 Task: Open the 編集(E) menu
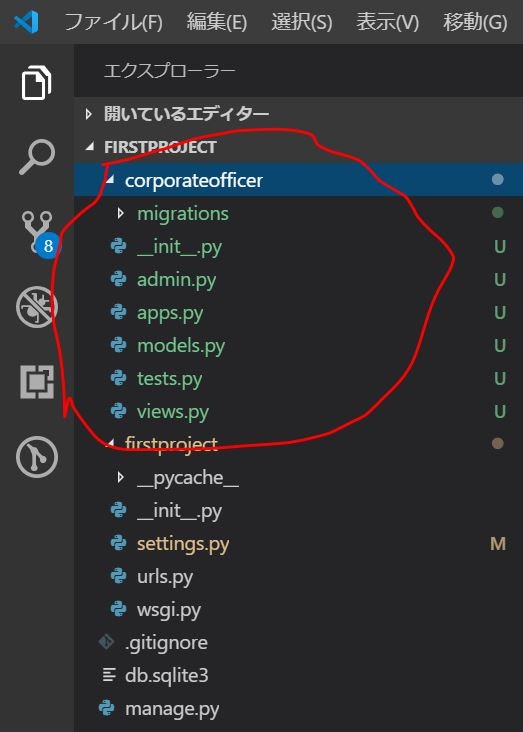tap(217, 22)
